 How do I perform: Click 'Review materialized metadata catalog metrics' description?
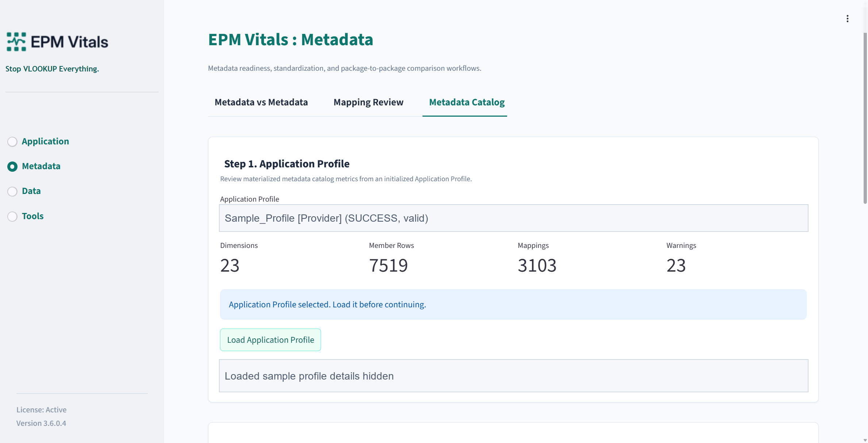coord(346,179)
